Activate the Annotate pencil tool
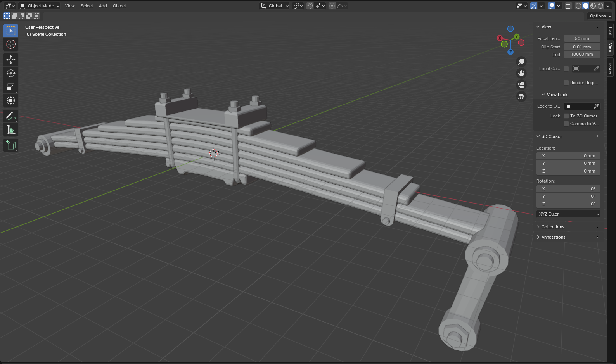Screen dimensions: 616x364 11,116
